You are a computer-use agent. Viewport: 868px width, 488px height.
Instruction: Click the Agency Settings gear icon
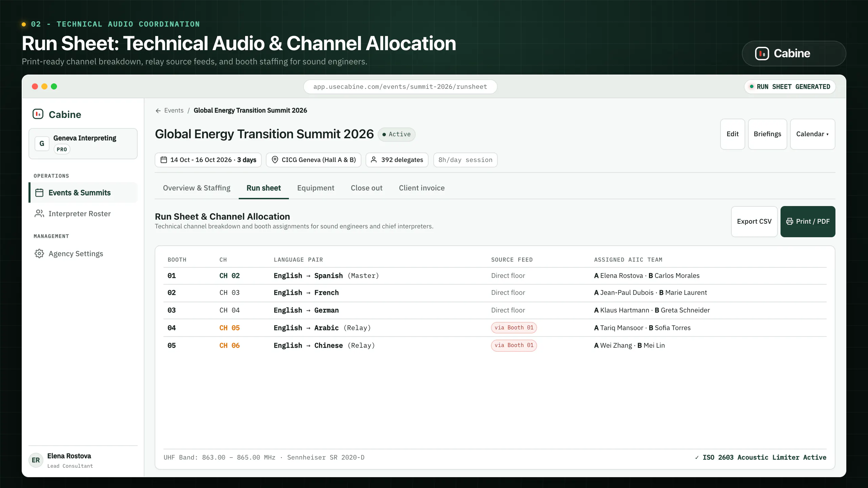click(x=39, y=253)
